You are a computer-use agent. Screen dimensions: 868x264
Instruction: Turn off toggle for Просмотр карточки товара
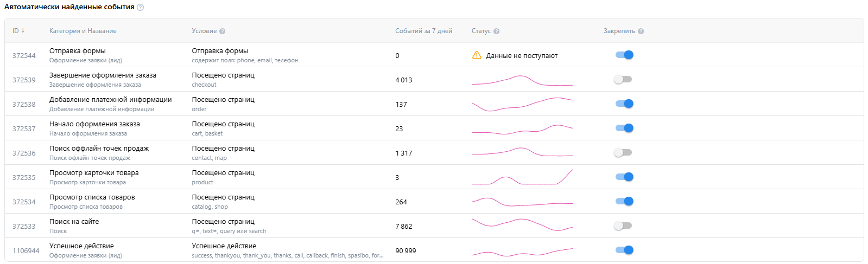(624, 177)
